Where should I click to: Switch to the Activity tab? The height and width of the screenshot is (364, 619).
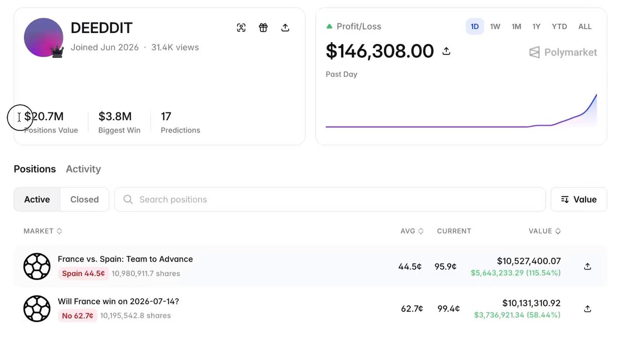coord(83,169)
